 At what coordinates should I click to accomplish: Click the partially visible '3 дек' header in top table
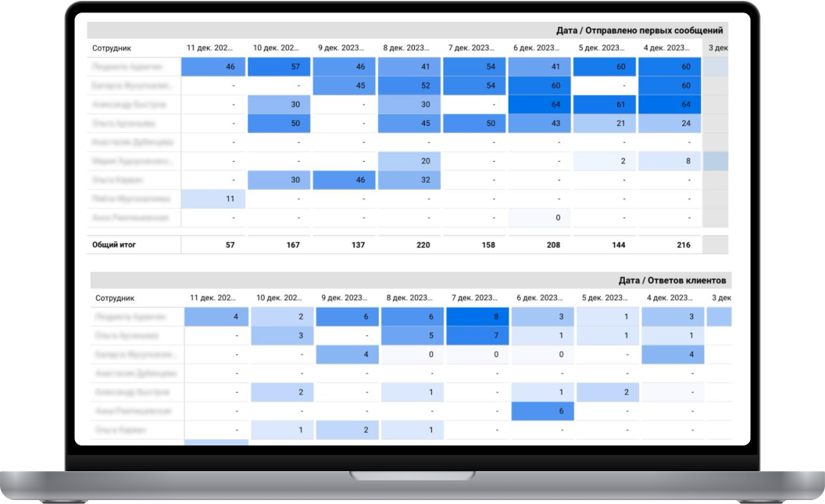tap(718, 48)
